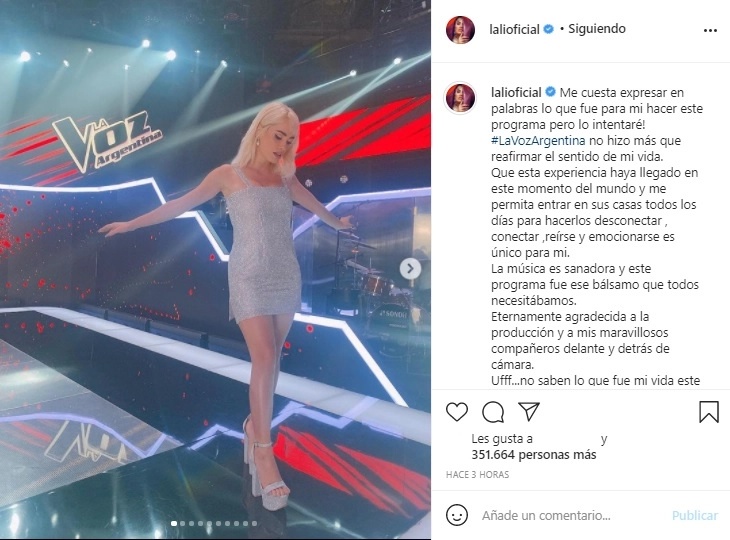Save post with bookmark icon
Screen dimensions: 730x540
709,412
